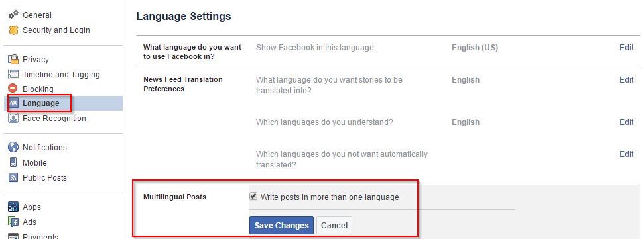
Task: Save Changes for multilingual posts
Action: [281, 226]
